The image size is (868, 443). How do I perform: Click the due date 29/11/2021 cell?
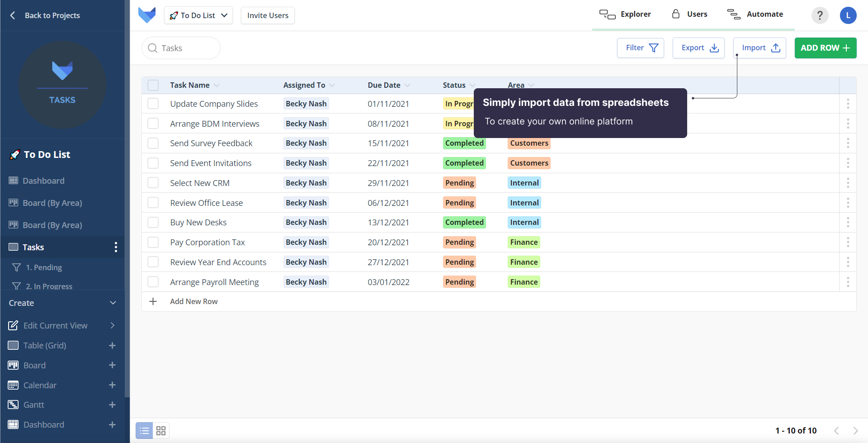(388, 183)
